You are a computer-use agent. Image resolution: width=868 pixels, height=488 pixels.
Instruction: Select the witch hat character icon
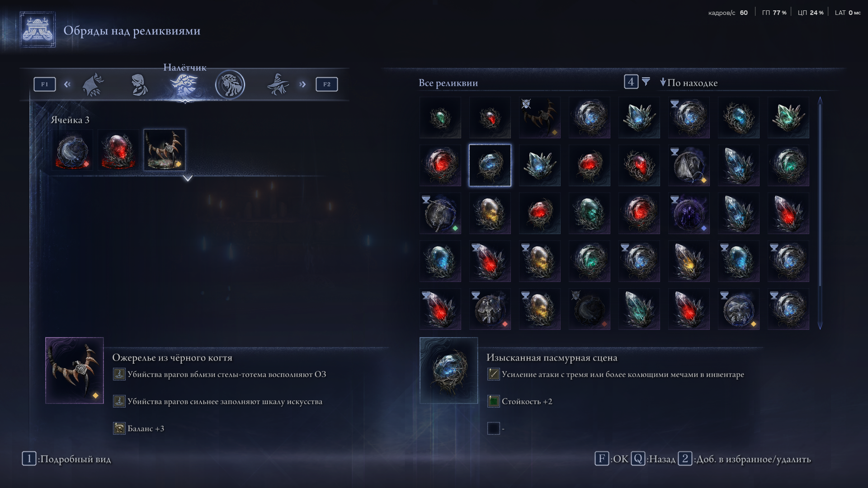(x=278, y=84)
